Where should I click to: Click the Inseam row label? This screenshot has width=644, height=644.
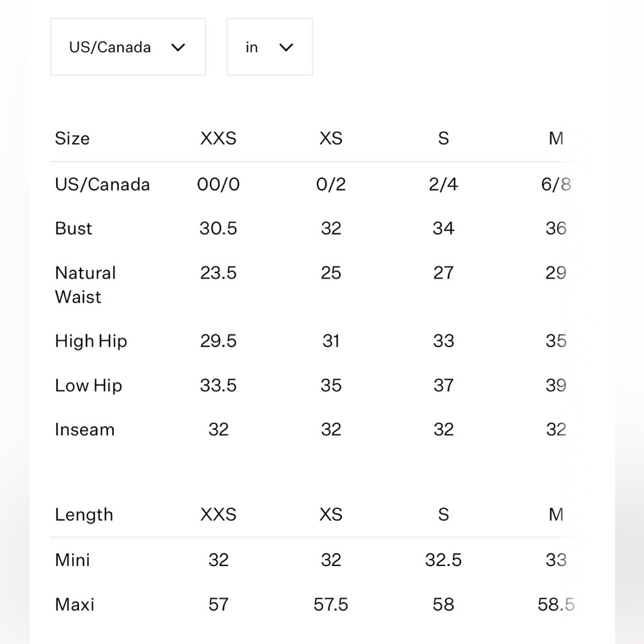tap(84, 430)
